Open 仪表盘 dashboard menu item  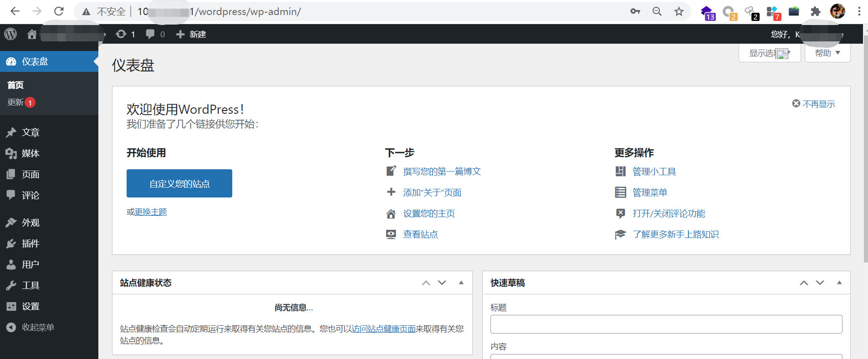point(49,61)
